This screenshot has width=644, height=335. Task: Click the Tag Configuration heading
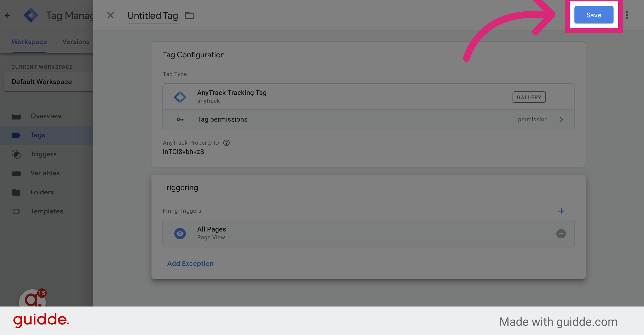193,55
